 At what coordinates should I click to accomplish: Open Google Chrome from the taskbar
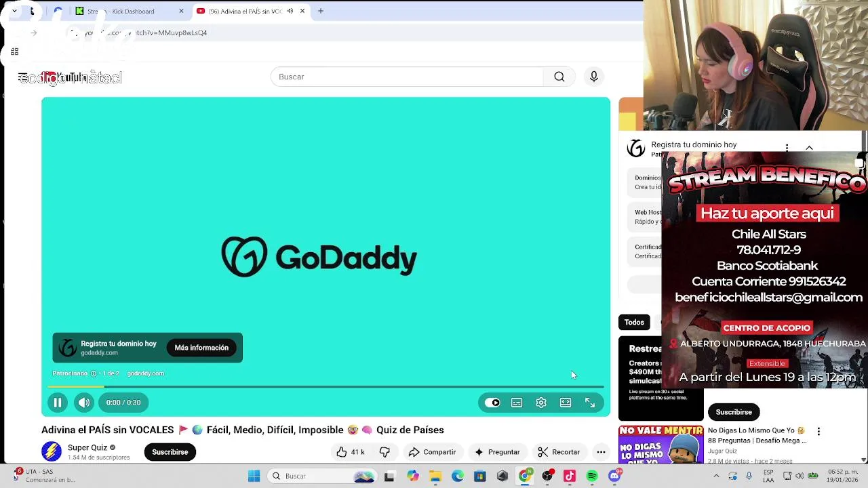click(x=525, y=476)
